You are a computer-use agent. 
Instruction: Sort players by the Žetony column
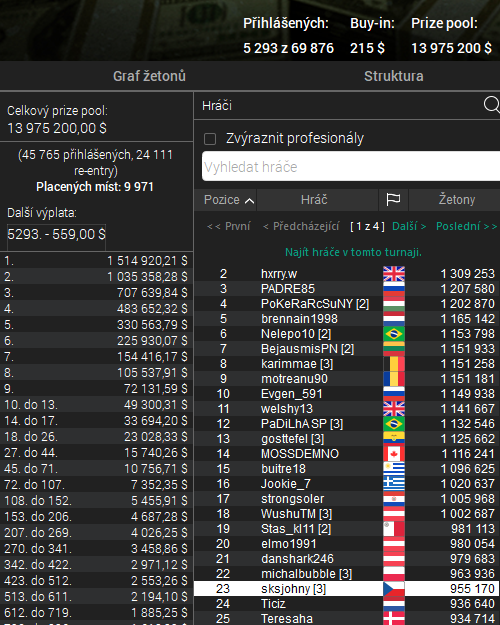point(457,200)
